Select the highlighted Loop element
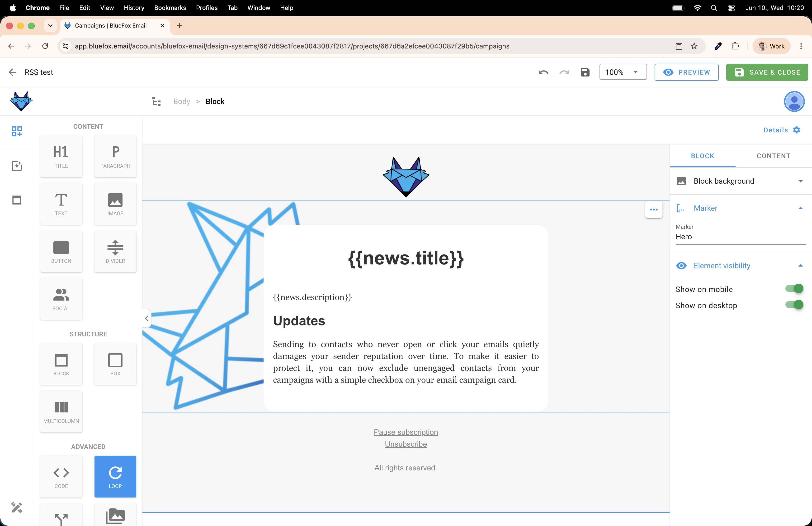Image resolution: width=812 pixels, height=526 pixels. [115, 477]
